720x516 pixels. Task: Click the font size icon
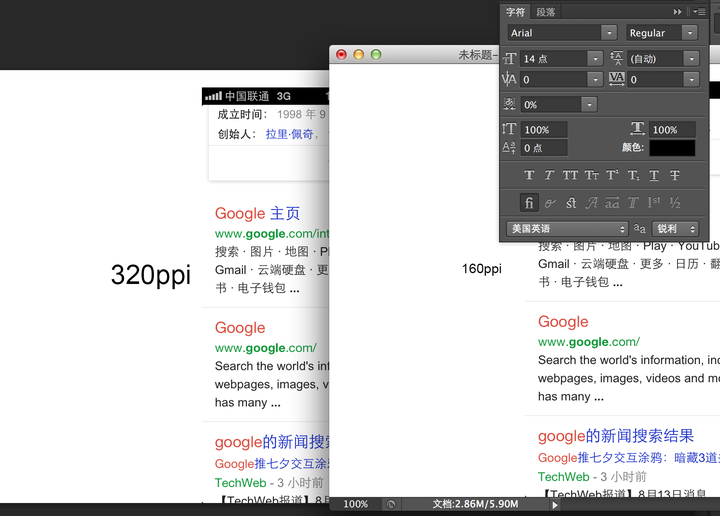[509, 59]
